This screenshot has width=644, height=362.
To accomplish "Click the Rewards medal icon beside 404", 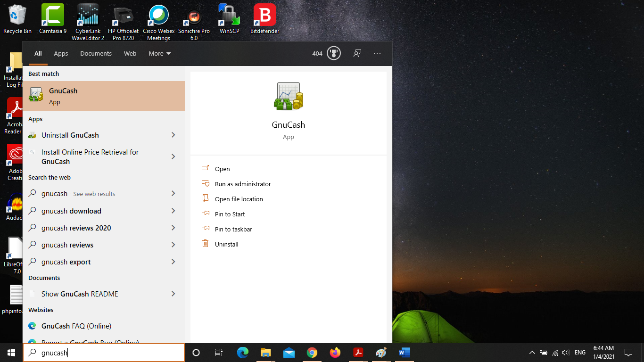I will click(334, 53).
